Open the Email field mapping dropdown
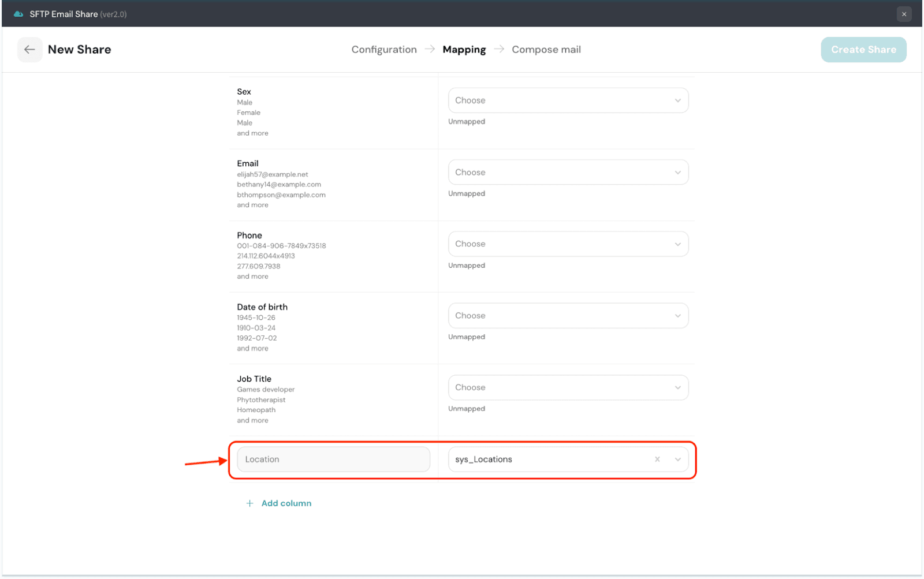 [568, 172]
